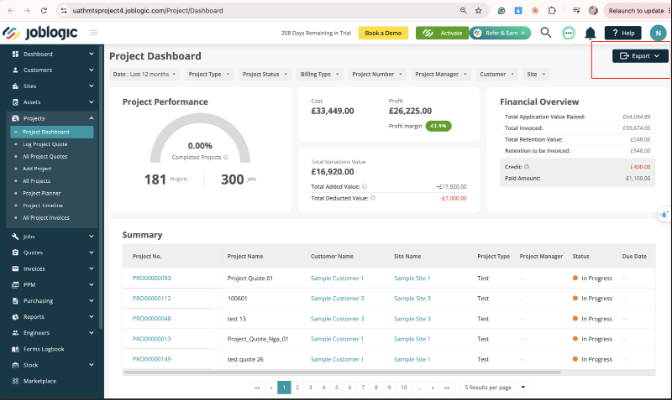Open browser extensions puzzle icon
672x400 pixels.
point(552,11)
